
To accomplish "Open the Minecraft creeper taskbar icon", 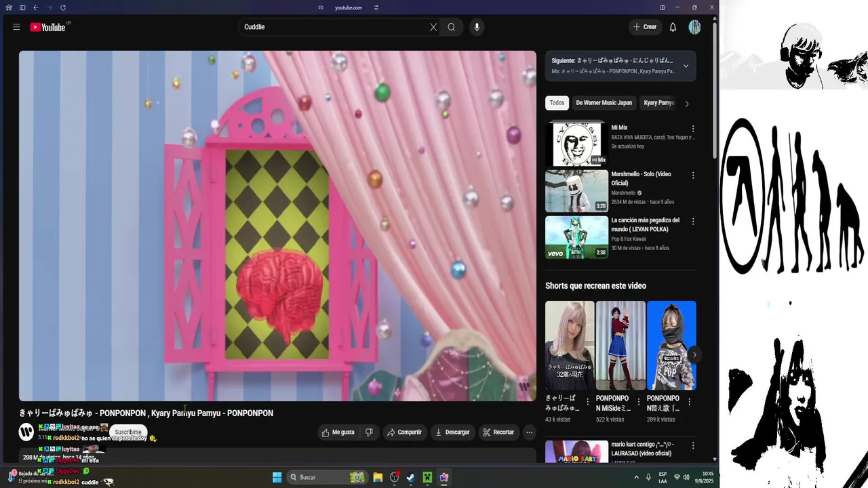I will (x=427, y=477).
